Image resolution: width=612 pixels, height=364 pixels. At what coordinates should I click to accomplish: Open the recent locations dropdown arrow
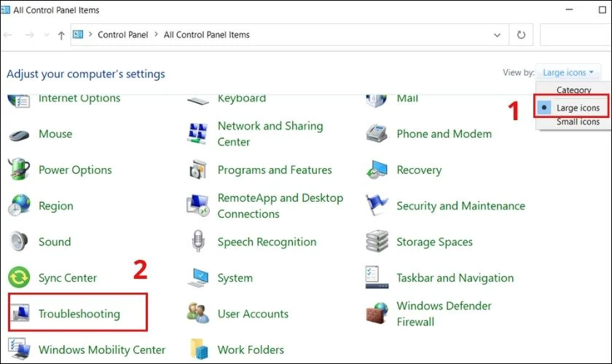47,35
